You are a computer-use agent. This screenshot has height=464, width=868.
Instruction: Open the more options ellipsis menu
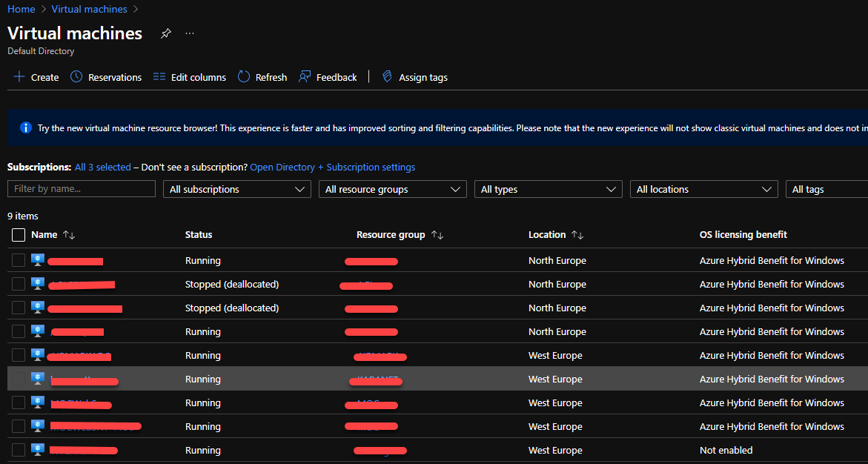pyautogui.click(x=190, y=33)
